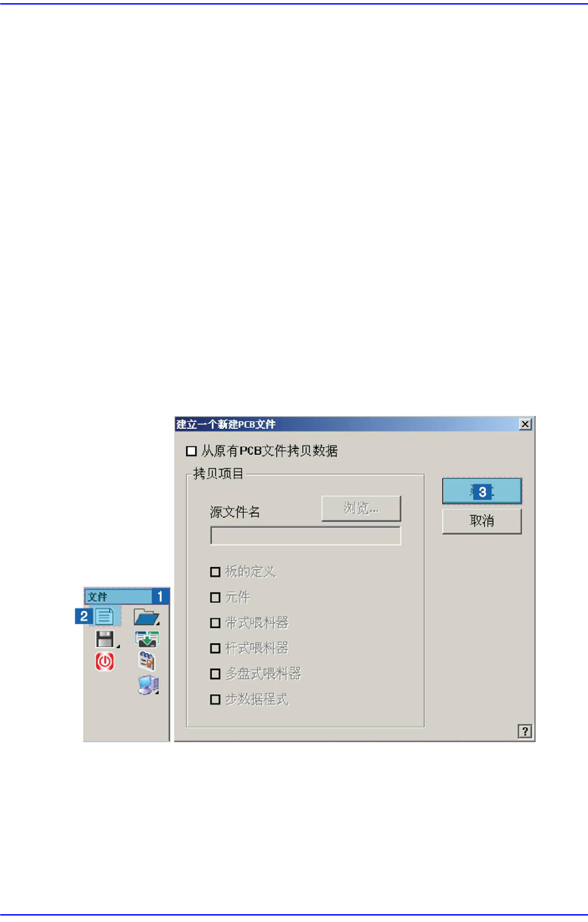This screenshot has height=922, width=588.
Task: Tick the 元件 checkbox
Action: [215, 597]
